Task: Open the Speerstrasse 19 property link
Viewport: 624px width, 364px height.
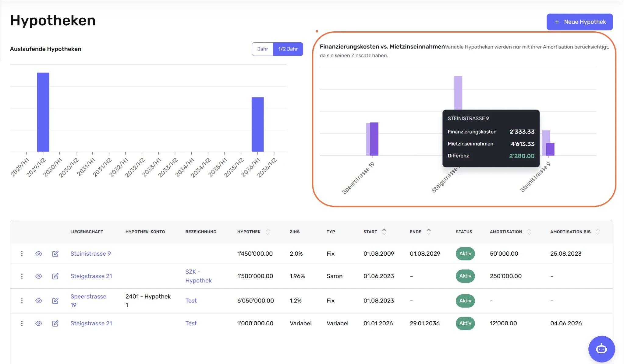Action: tap(88, 301)
